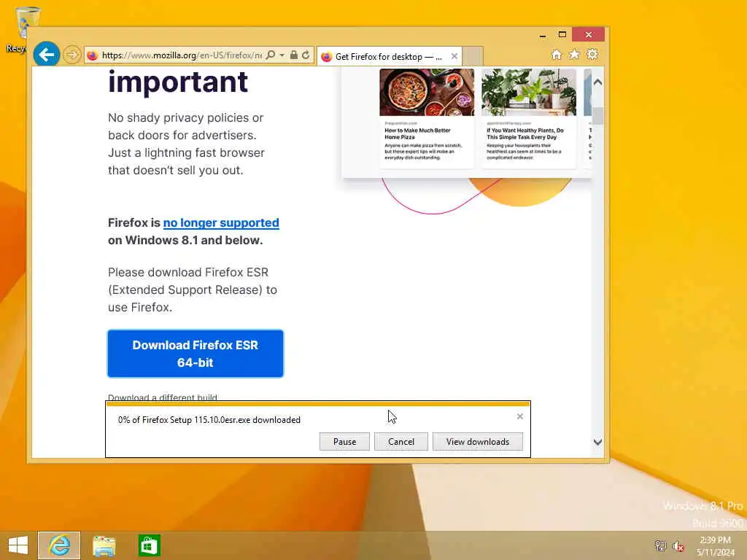Click Download Firefox ESR 64-bit button
747x560 pixels.
[x=196, y=354]
